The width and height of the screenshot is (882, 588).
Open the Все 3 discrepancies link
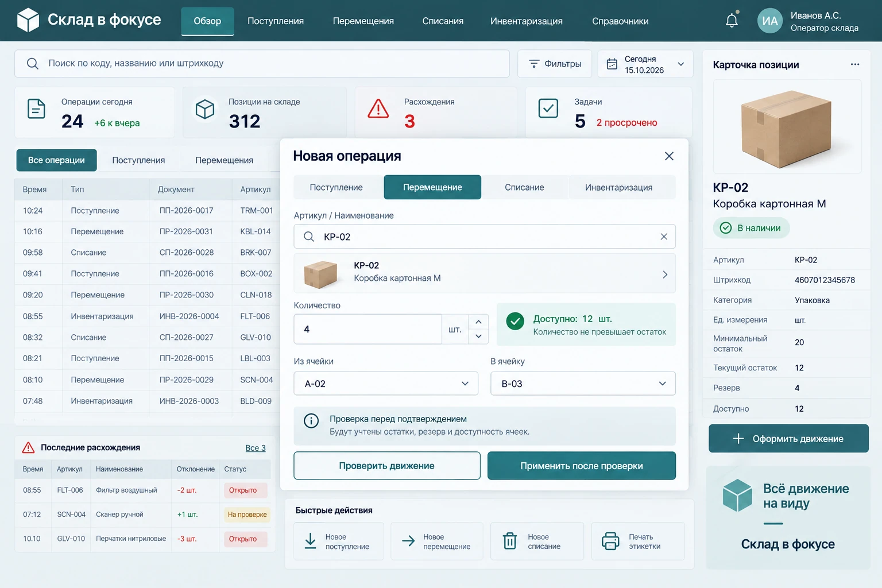pyautogui.click(x=256, y=448)
